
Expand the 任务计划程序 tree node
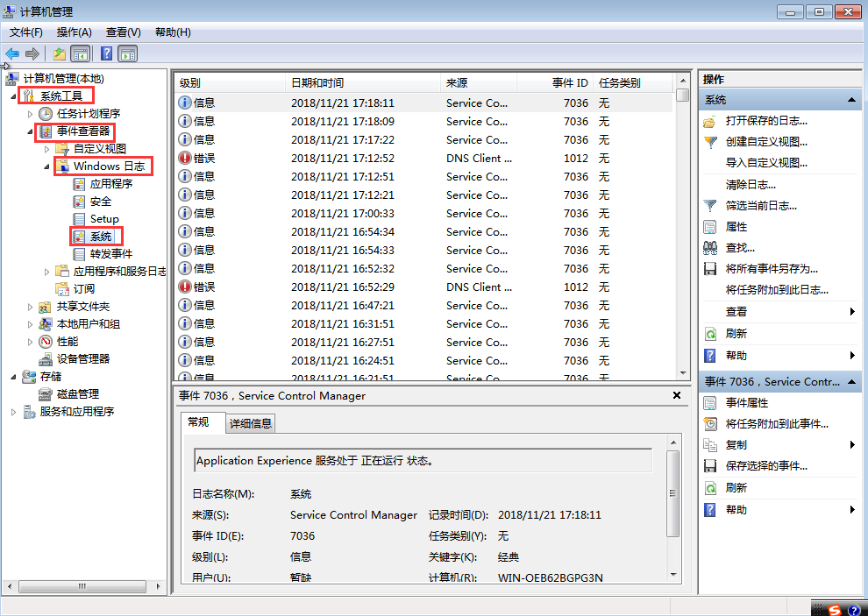[31, 114]
